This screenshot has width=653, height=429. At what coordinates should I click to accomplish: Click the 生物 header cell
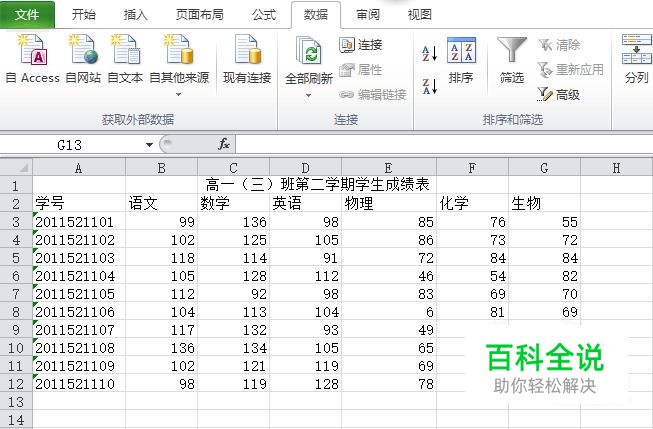point(544,203)
